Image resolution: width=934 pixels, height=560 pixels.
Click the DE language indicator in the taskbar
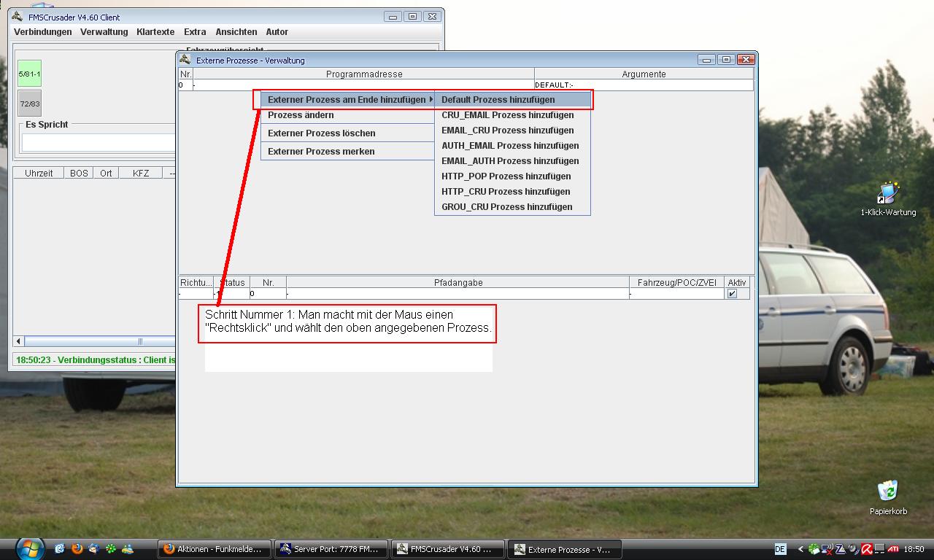(x=780, y=549)
